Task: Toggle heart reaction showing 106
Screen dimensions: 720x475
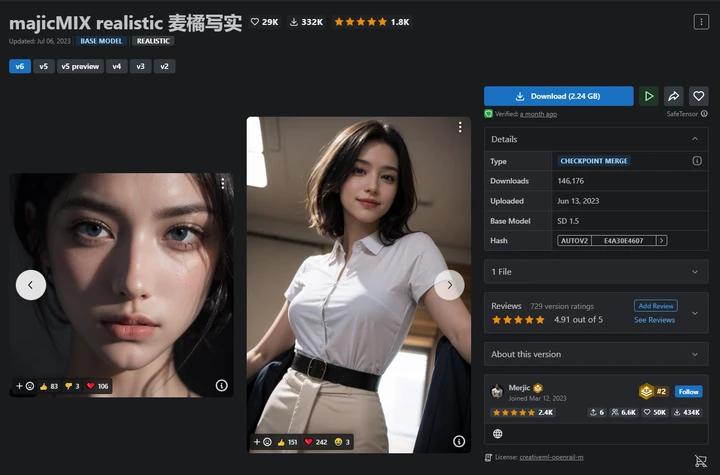Action: coord(97,386)
